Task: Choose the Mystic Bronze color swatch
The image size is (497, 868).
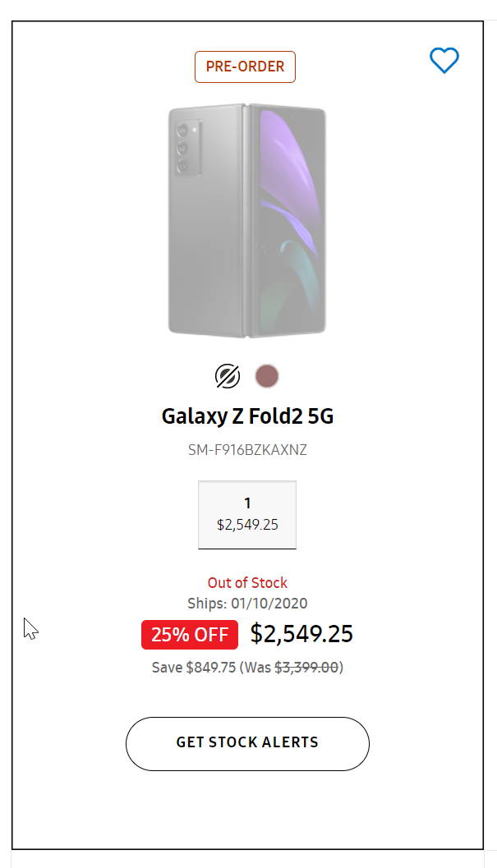Action: pos(267,376)
